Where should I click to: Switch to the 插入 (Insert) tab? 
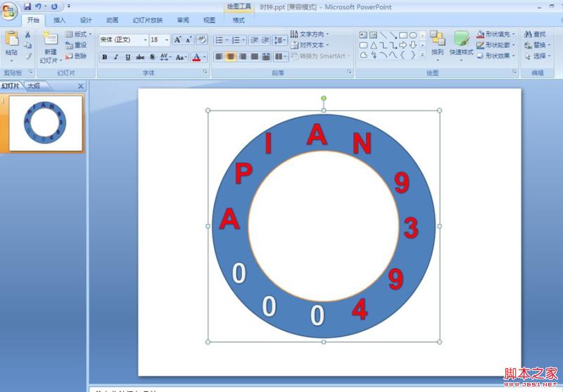coord(59,20)
